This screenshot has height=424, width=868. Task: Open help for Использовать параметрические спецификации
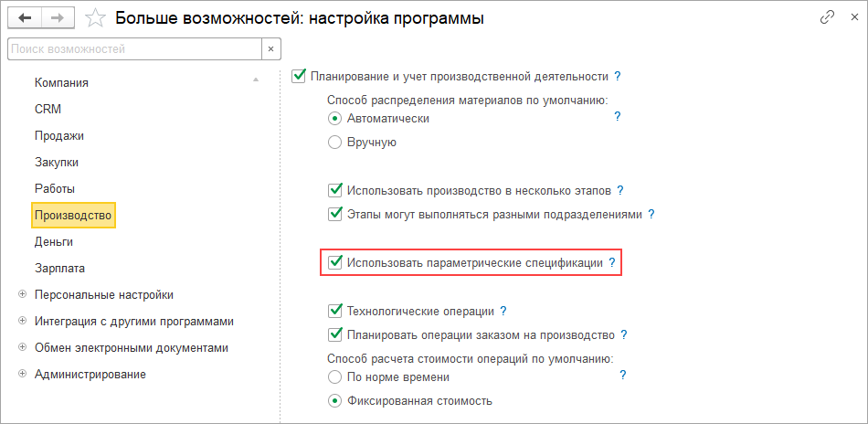[x=612, y=262]
